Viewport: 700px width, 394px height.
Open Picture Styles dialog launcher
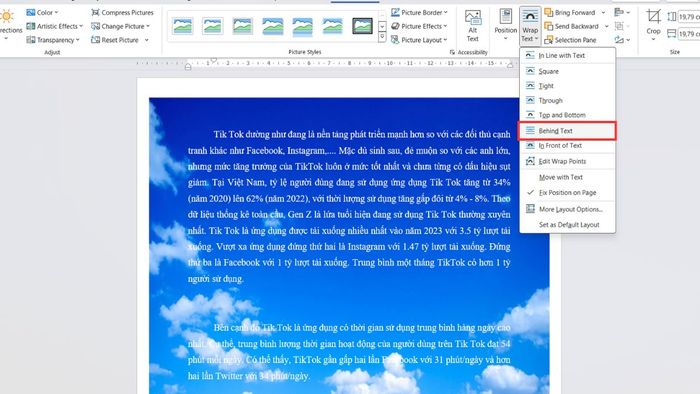(452, 52)
